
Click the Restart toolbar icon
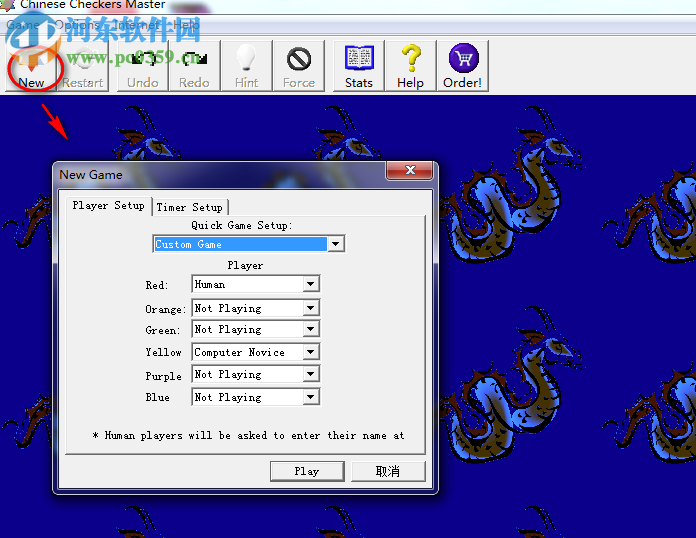point(83,66)
